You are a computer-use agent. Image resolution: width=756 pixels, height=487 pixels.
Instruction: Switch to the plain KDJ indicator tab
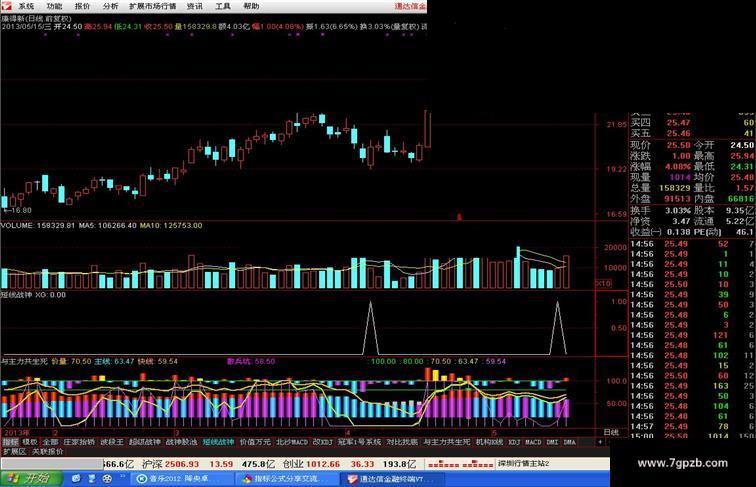pyautogui.click(x=514, y=442)
